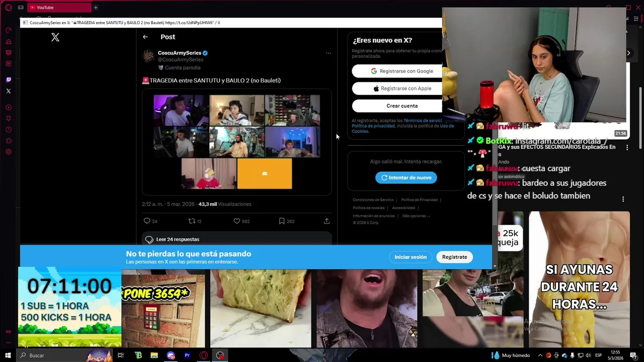Open history clock icon in sidebar

pos(9,130)
